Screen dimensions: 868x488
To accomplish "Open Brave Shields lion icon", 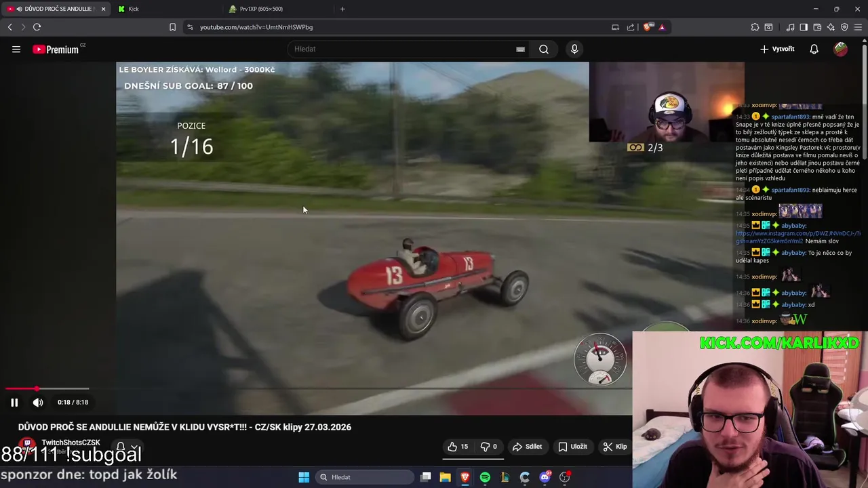I will click(648, 27).
